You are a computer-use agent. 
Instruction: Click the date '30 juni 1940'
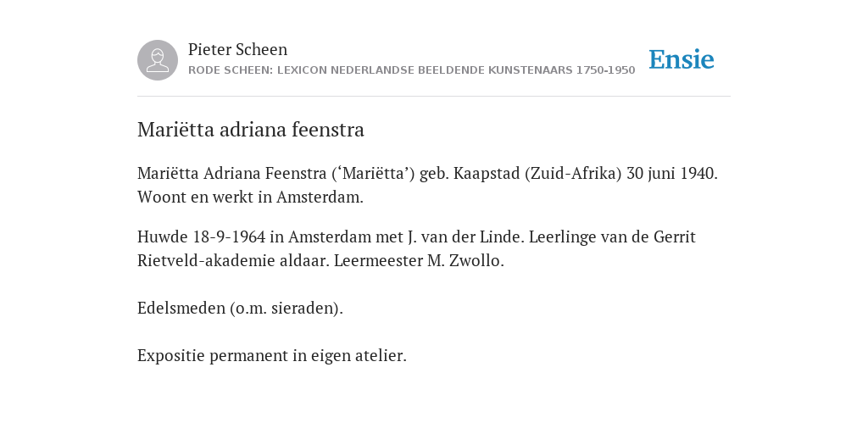coord(672,173)
